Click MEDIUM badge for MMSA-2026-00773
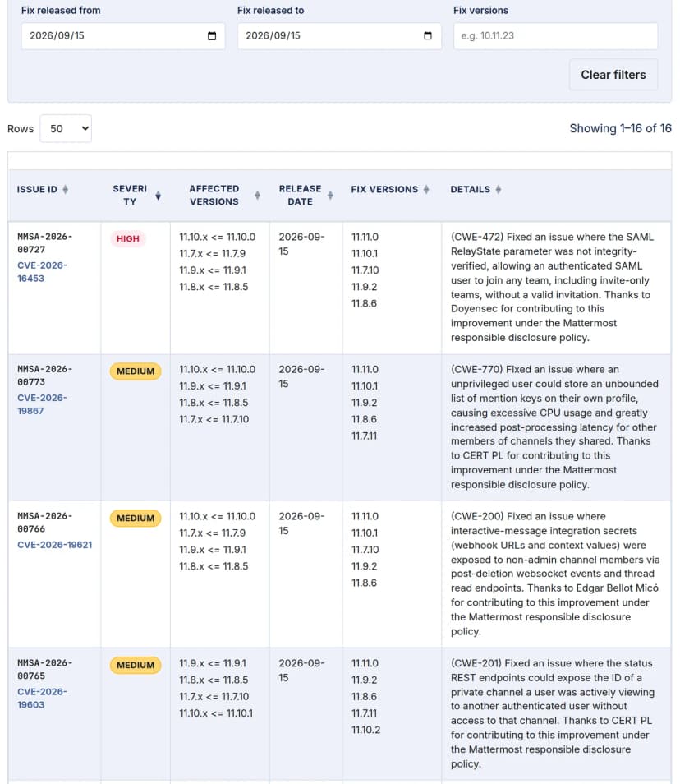680x784 pixels. (x=136, y=371)
